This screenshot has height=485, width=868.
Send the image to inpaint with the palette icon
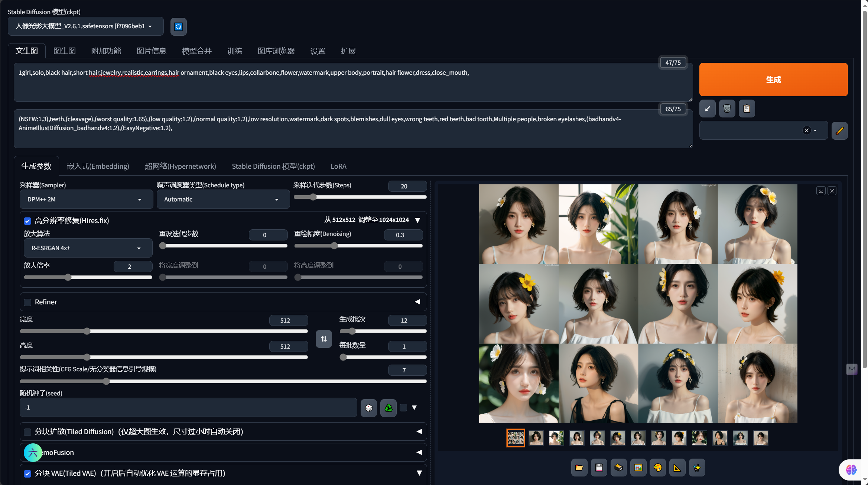pyautogui.click(x=658, y=468)
